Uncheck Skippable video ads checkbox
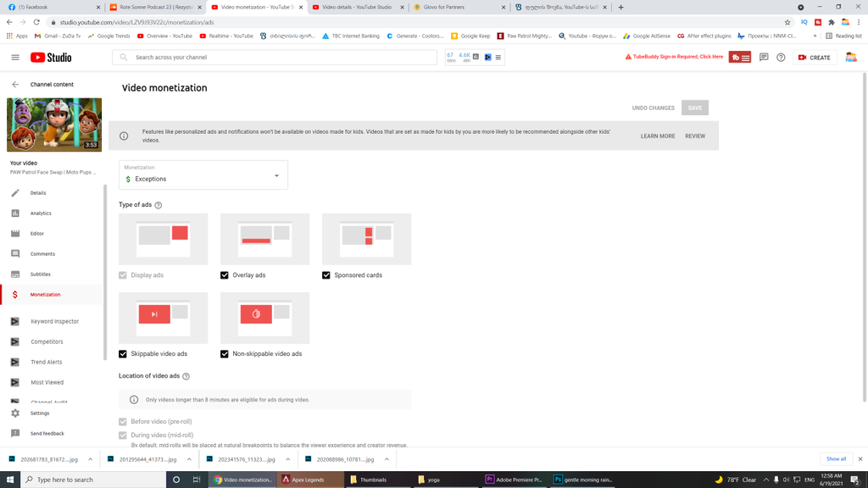This screenshot has height=488, width=868. tap(123, 354)
